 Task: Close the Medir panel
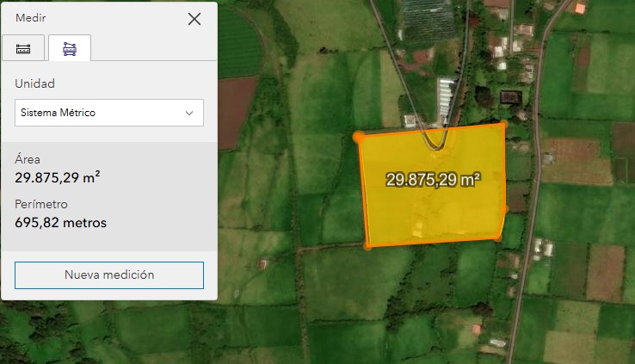(194, 19)
